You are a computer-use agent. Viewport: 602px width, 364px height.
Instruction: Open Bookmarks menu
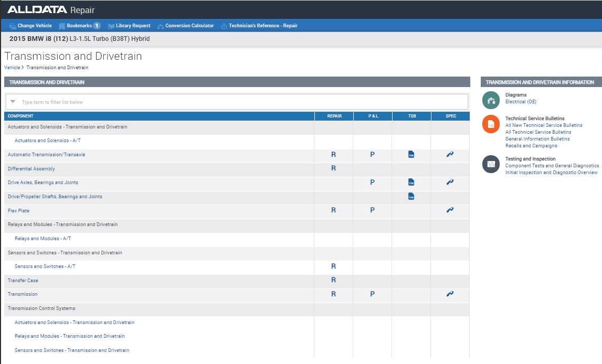[79, 26]
